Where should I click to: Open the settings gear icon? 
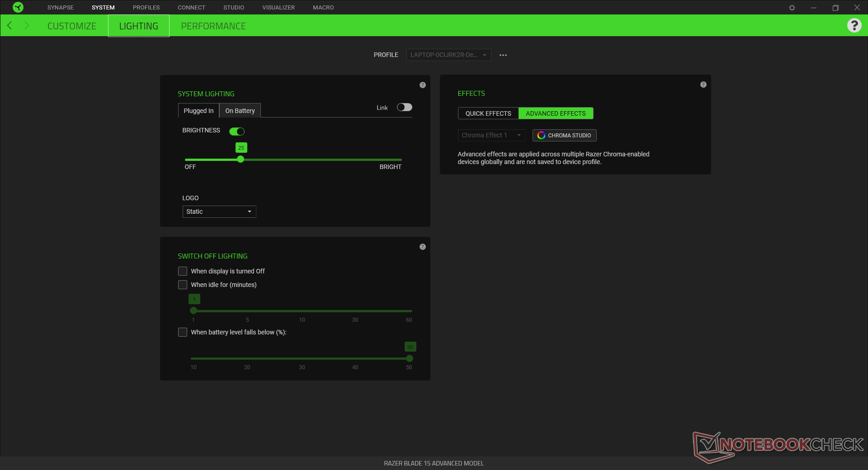tap(792, 8)
